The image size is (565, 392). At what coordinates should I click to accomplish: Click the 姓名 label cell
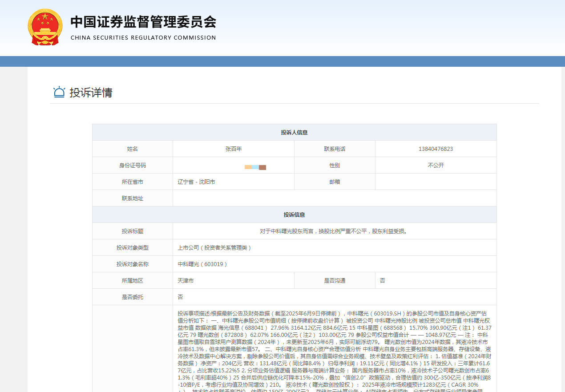(133, 149)
